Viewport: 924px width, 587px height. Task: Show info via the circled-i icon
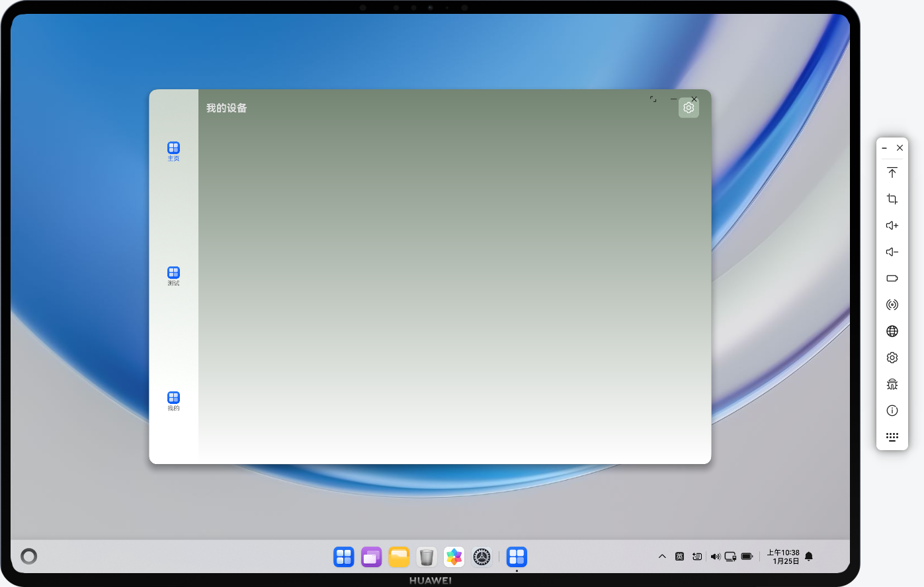click(x=892, y=411)
